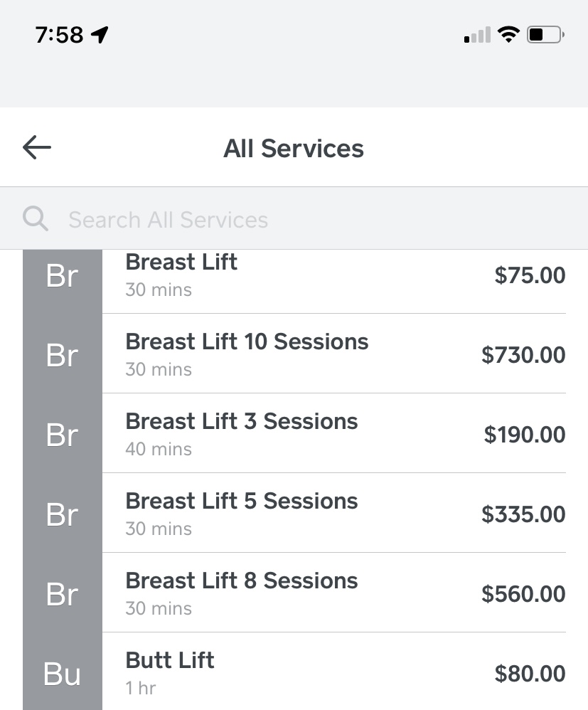Tap the $730.00 price
This screenshot has width=588, height=710.
point(523,354)
